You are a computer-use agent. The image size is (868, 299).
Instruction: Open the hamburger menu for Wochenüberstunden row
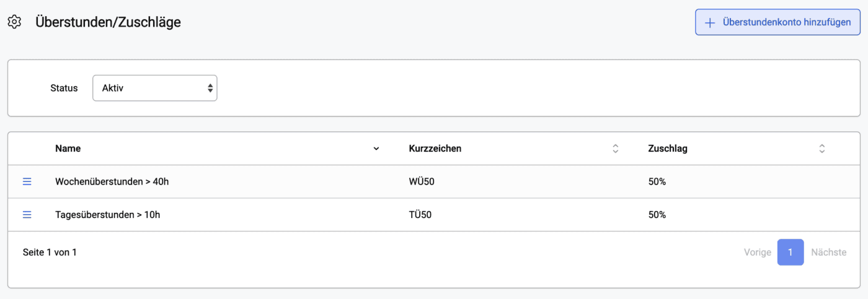point(27,181)
